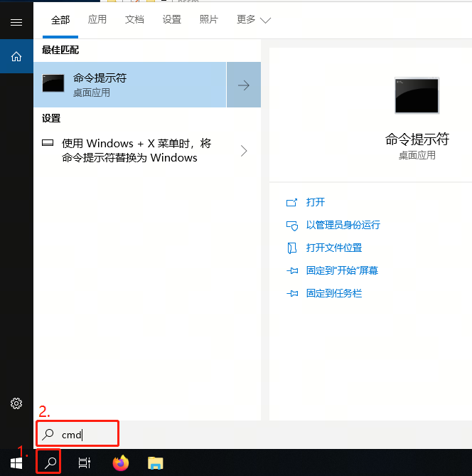Choose 固定到"开始"屏幕
Viewport: 472px width, 476px height.
point(342,270)
